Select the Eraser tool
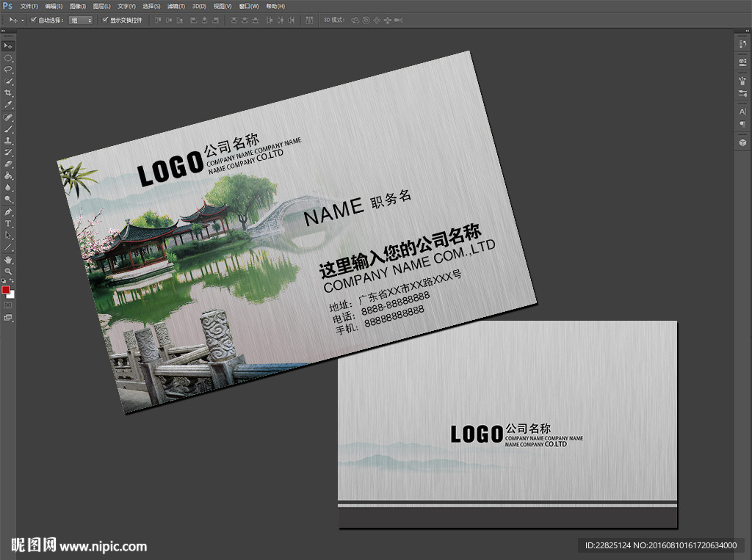The height and width of the screenshot is (560, 752). [x=9, y=164]
